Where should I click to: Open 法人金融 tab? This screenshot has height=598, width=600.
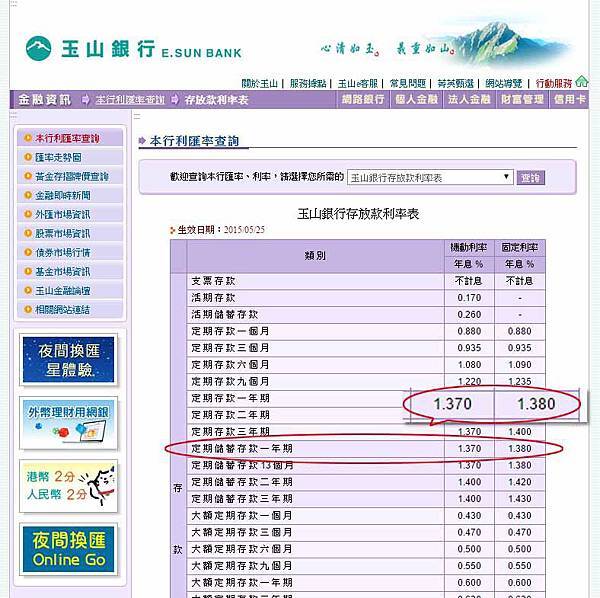click(x=469, y=99)
